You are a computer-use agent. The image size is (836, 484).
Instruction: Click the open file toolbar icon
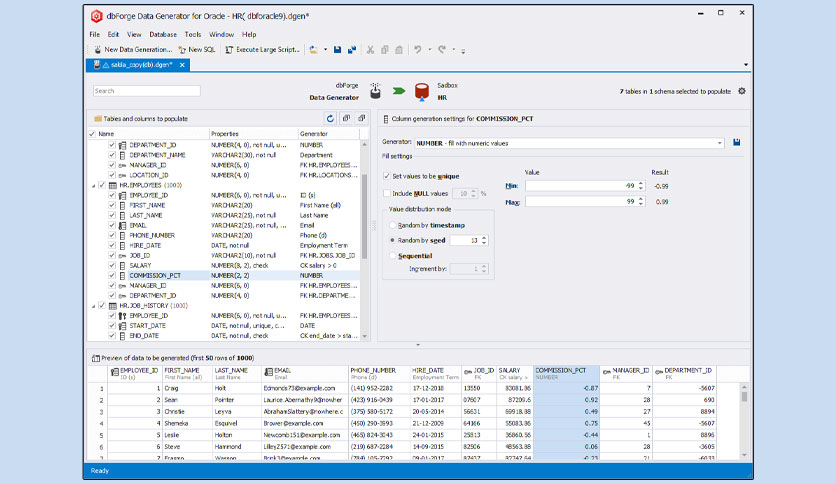[x=314, y=50]
